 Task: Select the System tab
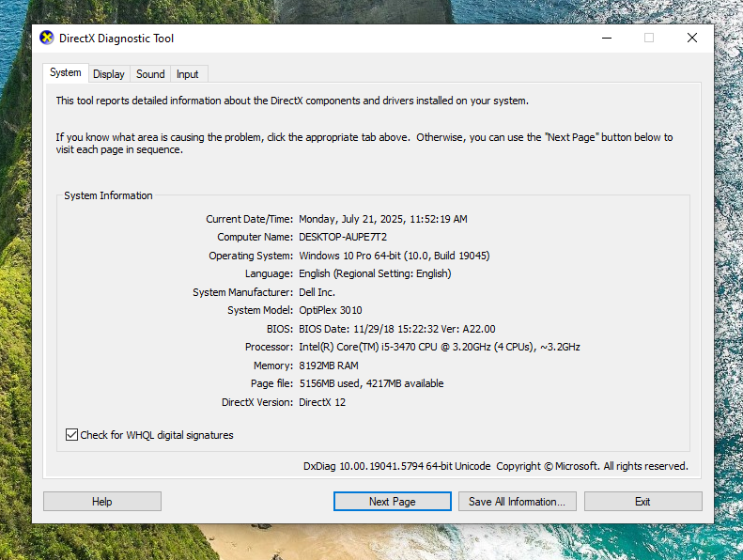coord(66,72)
